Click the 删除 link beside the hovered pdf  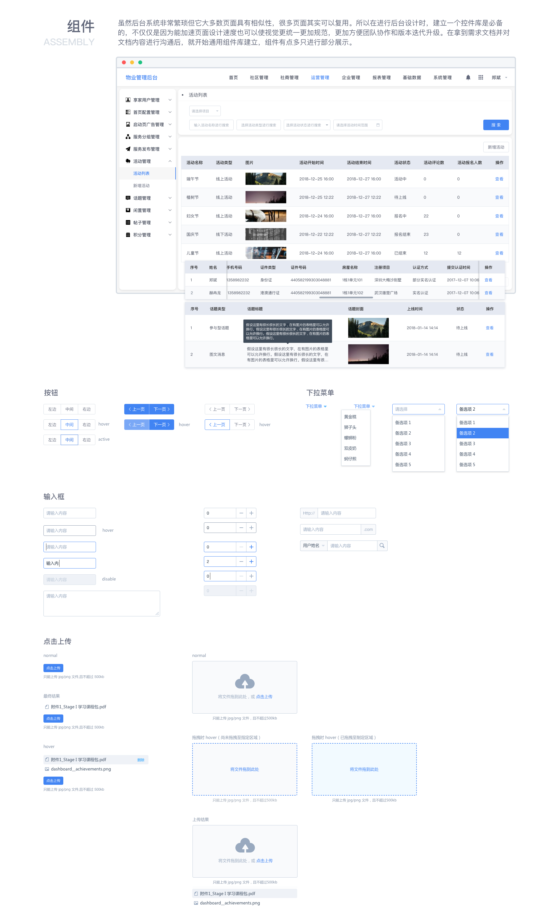pos(141,760)
